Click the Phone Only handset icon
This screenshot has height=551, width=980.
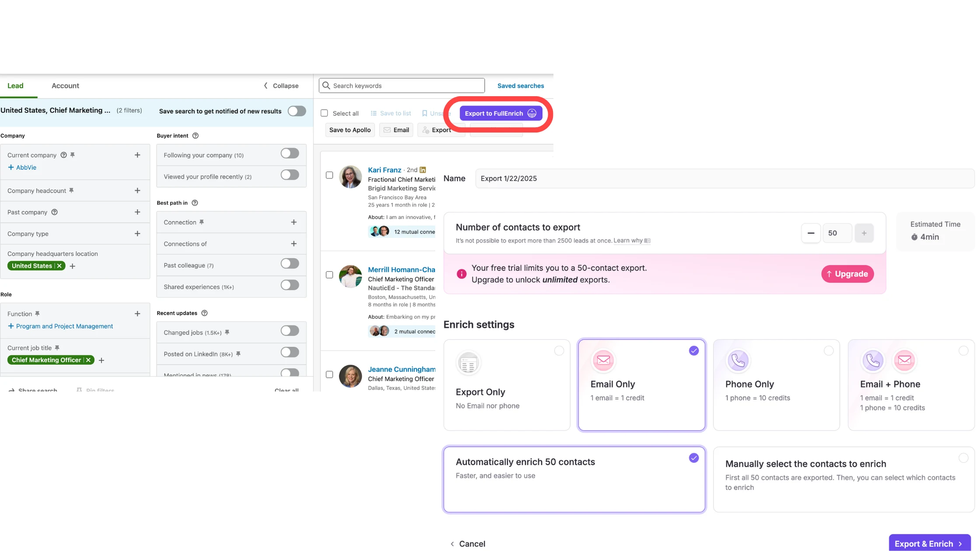tap(738, 360)
